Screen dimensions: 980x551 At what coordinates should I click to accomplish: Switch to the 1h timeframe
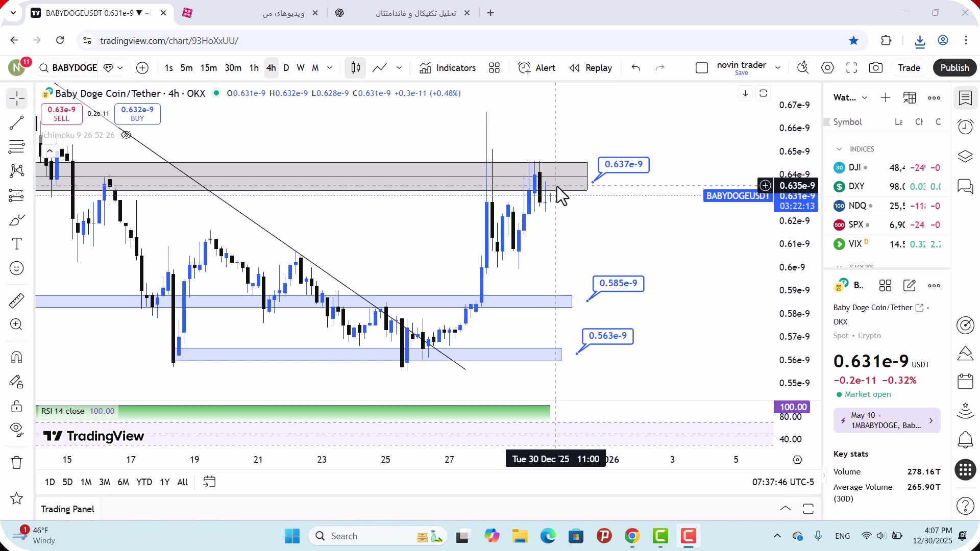tap(254, 68)
